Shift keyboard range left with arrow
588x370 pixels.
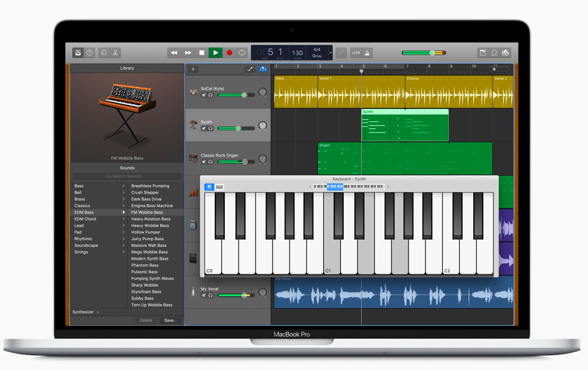point(310,187)
